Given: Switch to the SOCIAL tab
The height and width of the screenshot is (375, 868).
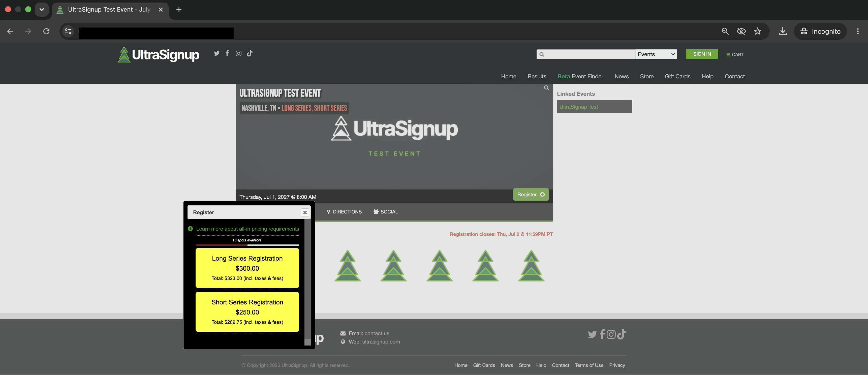Looking at the screenshot, I should (385, 212).
